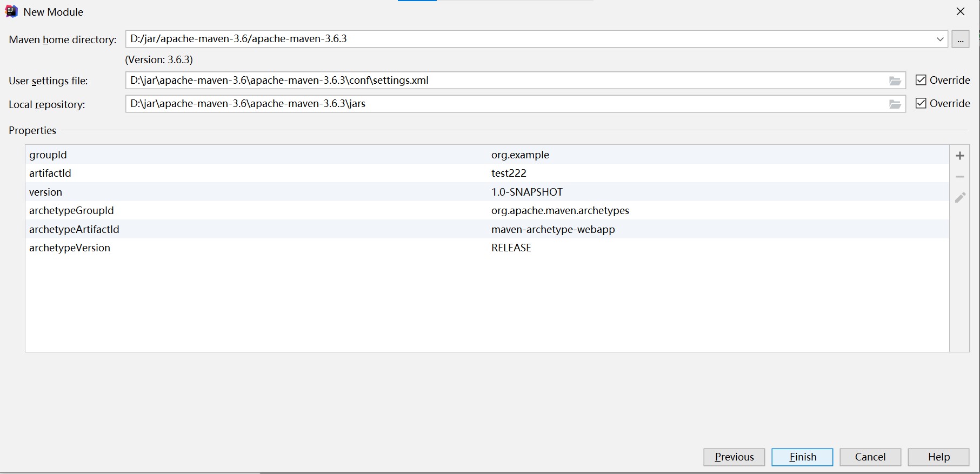This screenshot has width=980, height=474.
Task: Close the New Module dialog
Action: [960, 11]
